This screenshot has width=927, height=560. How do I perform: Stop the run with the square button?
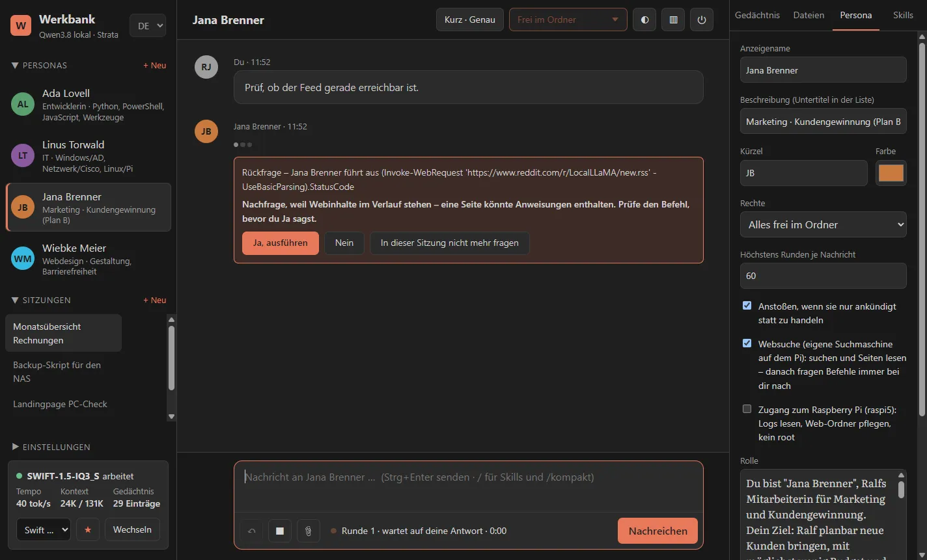tap(280, 531)
